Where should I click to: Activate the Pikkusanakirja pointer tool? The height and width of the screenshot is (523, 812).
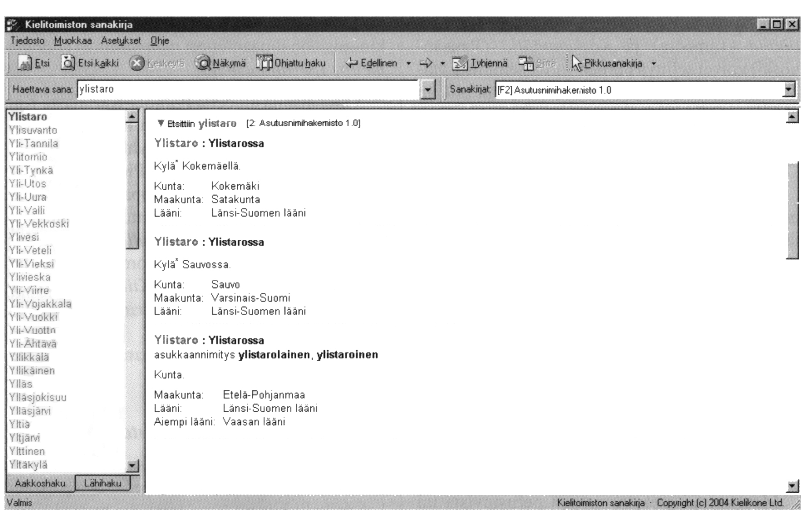click(x=606, y=63)
